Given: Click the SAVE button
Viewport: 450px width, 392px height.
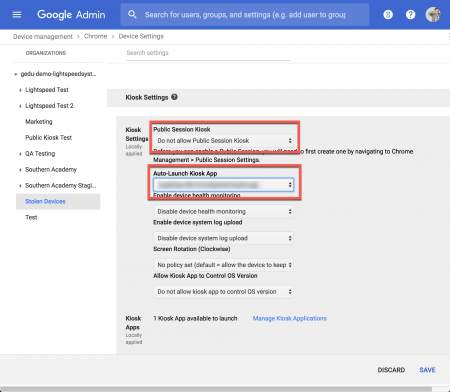Looking at the screenshot, I should [x=427, y=370].
